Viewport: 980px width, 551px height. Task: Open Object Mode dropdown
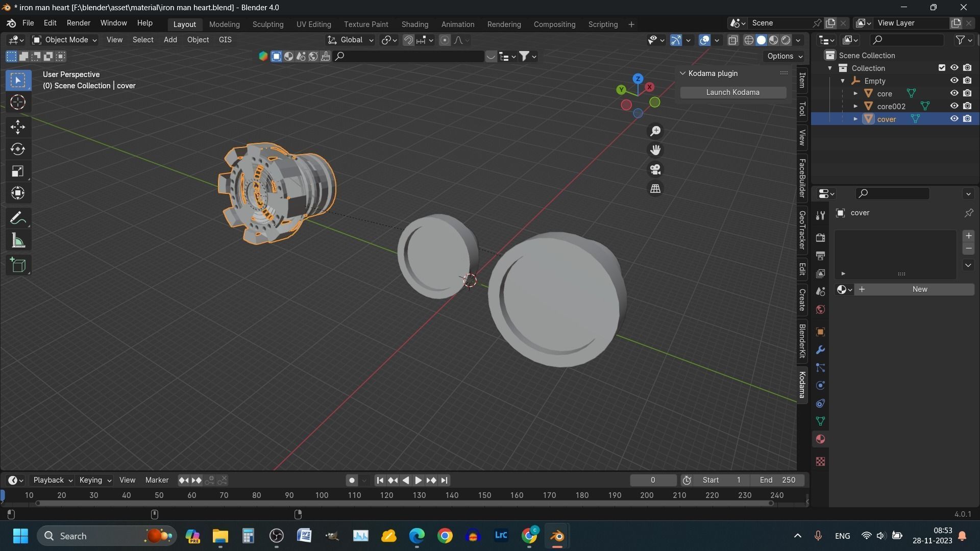pyautogui.click(x=64, y=40)
